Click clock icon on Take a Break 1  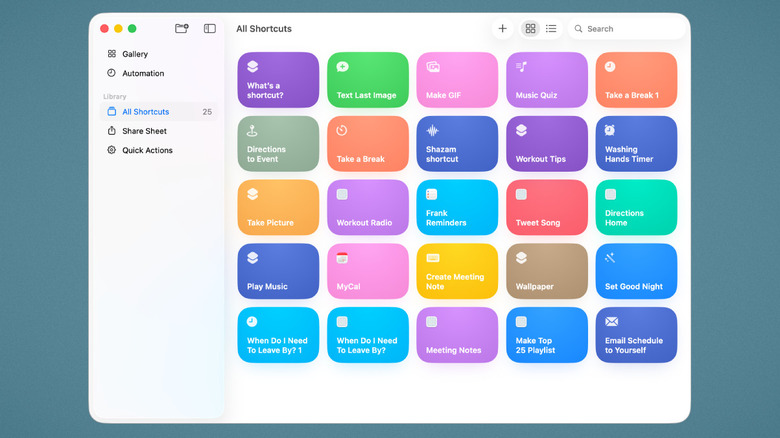610,67
